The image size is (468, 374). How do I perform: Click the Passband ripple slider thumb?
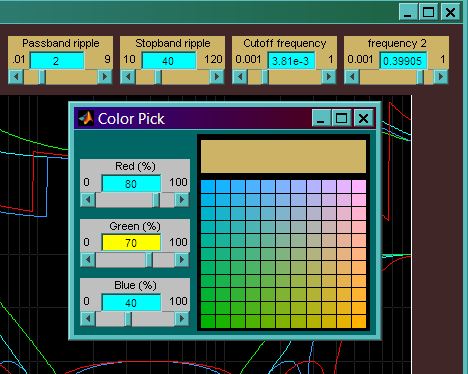[x=42, y=77]
